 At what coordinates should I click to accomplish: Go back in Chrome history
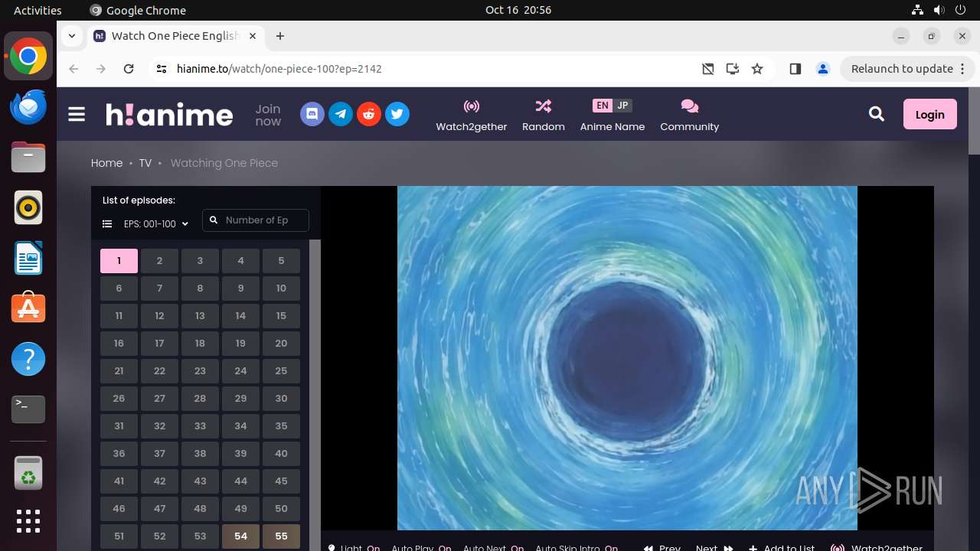[73, 69]
